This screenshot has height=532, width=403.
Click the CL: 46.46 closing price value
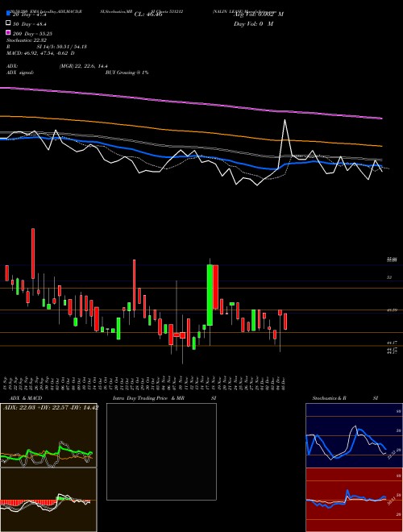[148, 15]
